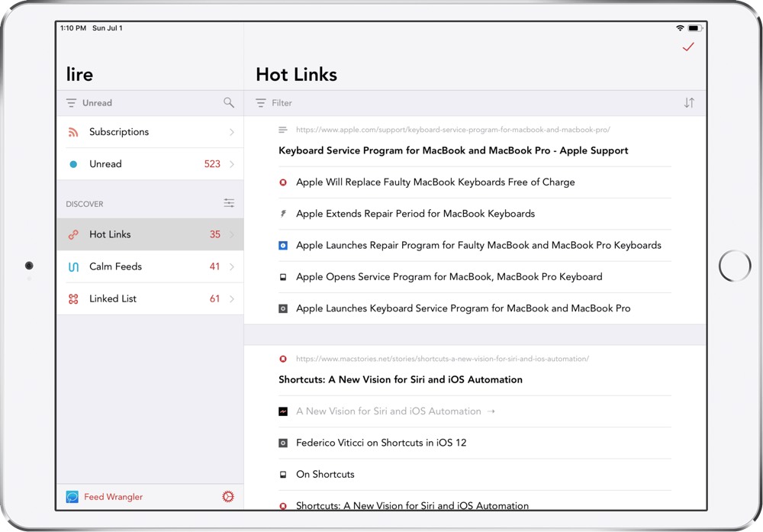The height and width of the screenshot is (532, 763).
Task: Open 'Apple Launches Repair Program for Faulty MacBook' article
Action: click(479, 245)
